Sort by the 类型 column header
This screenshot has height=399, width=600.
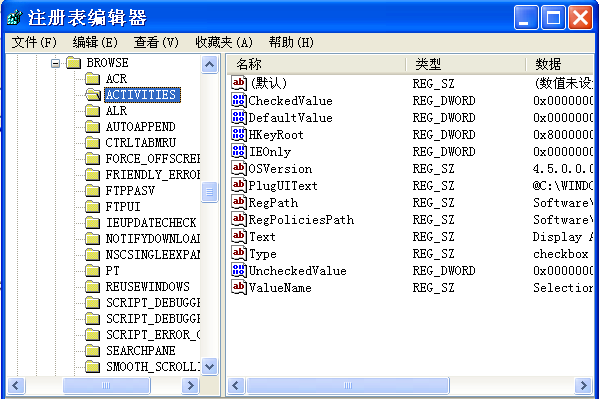click(466, 64)
